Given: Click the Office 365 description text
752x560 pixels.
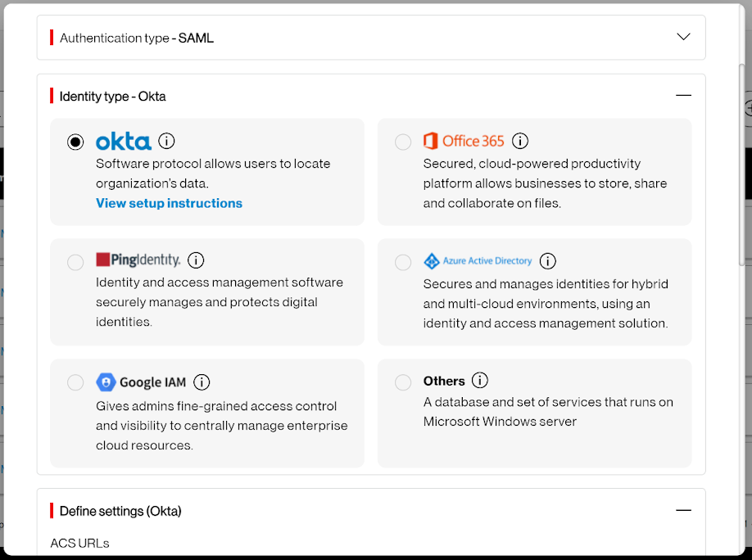Looking at the screenshot, I should [545, 183].
